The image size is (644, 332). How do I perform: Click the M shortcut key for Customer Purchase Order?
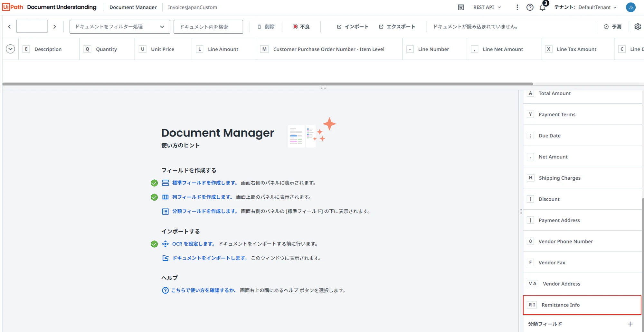pos(264,49)
